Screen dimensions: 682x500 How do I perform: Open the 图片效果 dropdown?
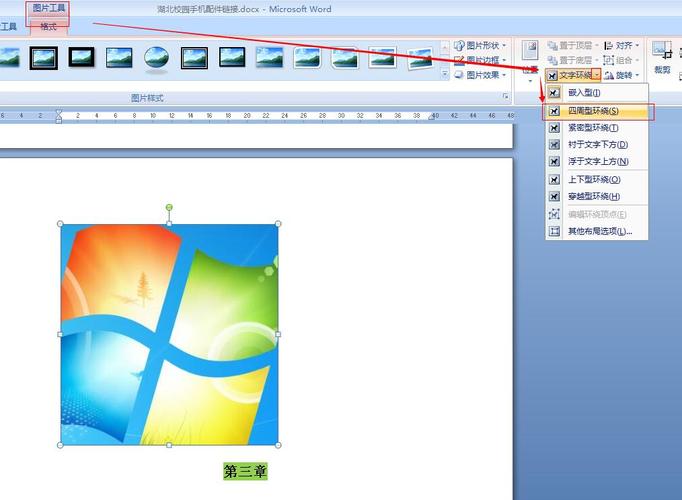(480, 75)
